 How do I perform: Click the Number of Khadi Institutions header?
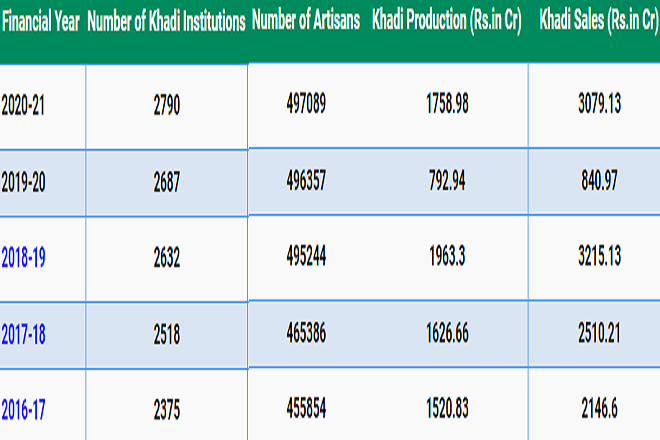tap(166, 22)
